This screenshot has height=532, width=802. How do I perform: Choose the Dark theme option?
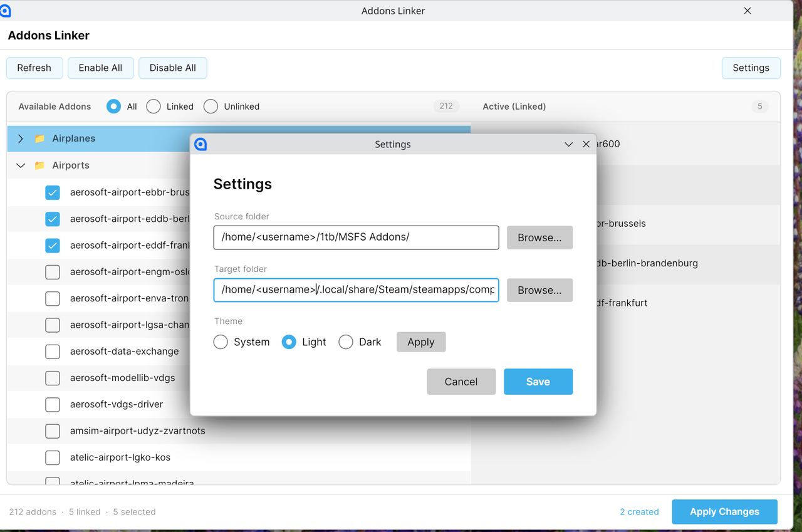(x=346, y=342)
